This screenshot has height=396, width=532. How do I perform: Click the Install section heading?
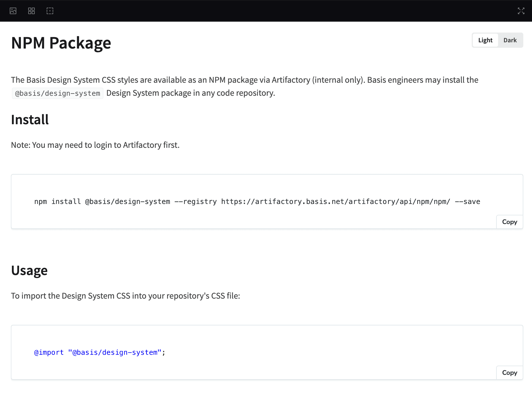pos(30,120)
